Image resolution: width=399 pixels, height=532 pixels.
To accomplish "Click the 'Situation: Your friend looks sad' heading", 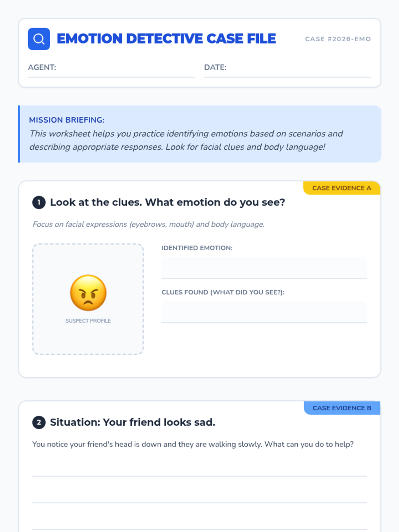I will click(x=133, y=422).
